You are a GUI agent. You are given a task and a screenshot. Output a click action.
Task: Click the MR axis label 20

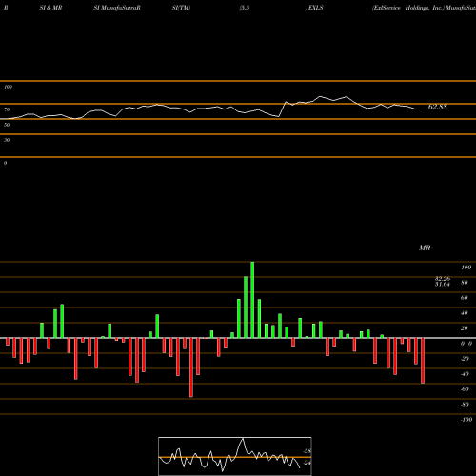click(464, 328)
